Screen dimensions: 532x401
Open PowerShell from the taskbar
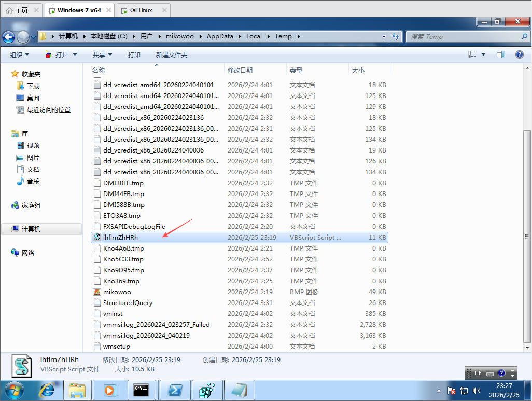tap(175, 391)
